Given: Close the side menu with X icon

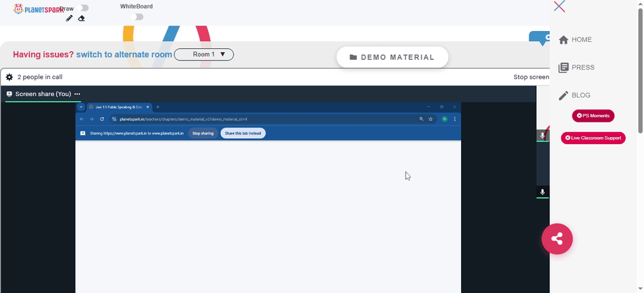Looking at the screenshot, I should [559, 6].
